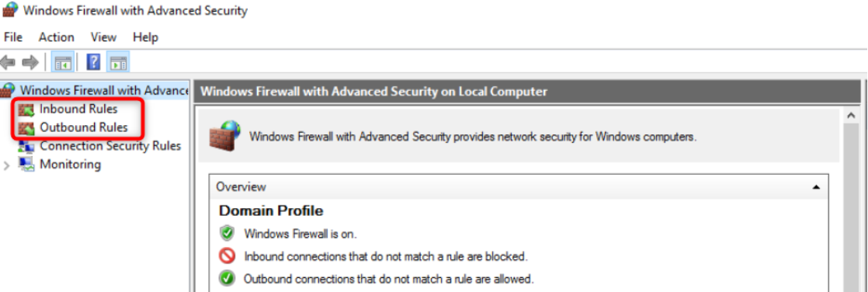Expand the Monitoring tree node chevron
The image size is (868, 292).
[7, 165]
